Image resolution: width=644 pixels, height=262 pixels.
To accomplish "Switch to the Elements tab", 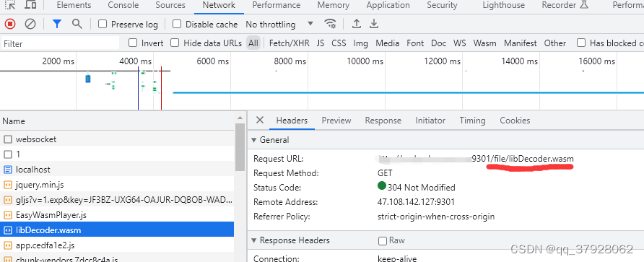I will [x=74, y=5].
